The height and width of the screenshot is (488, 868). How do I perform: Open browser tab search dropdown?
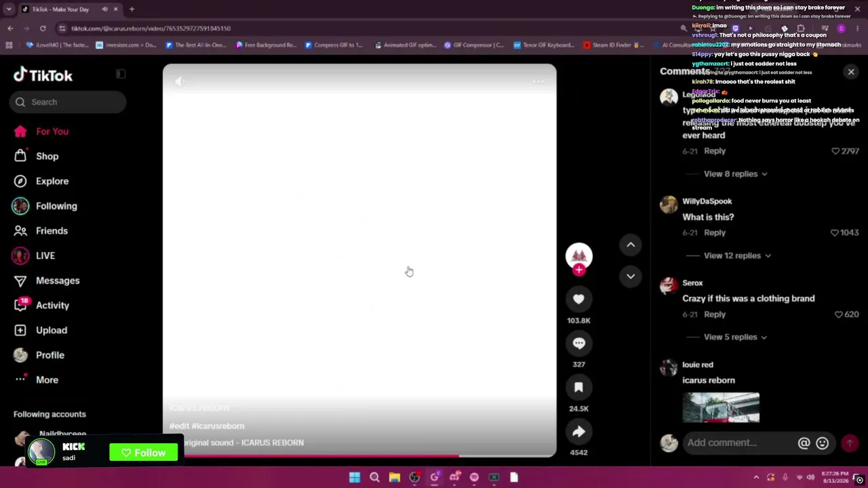(9, 9)
